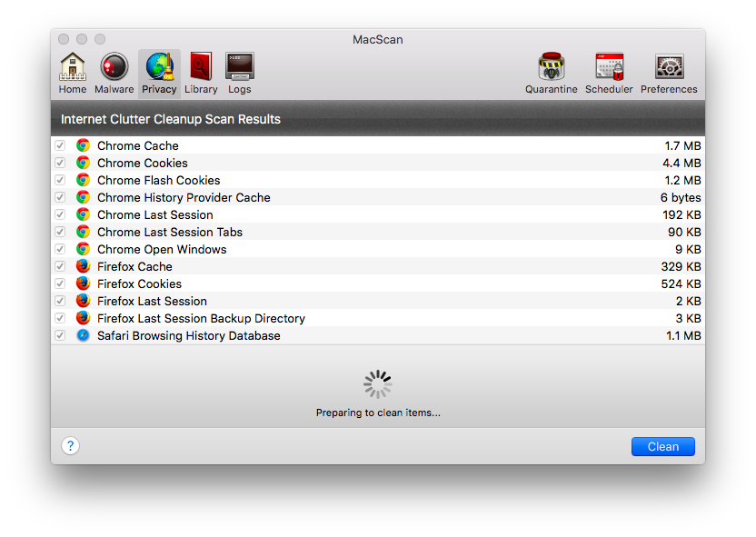Select the Chrome History Provider Cache label
Viewport: 756px width, 537px height.
(184, 198)
